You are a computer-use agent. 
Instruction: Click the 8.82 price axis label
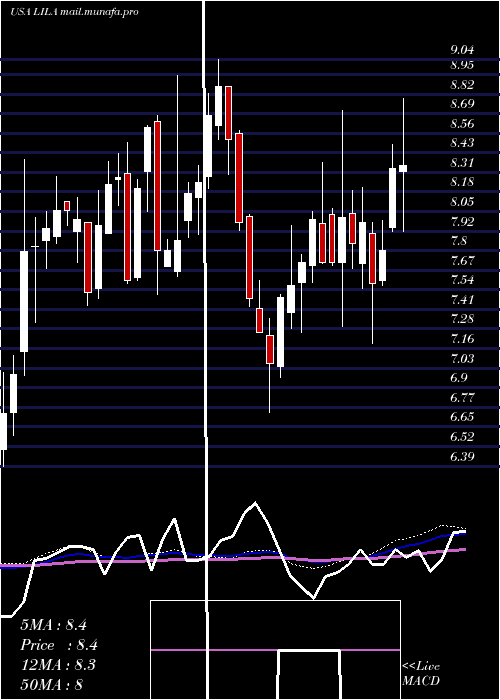point(462,84)
